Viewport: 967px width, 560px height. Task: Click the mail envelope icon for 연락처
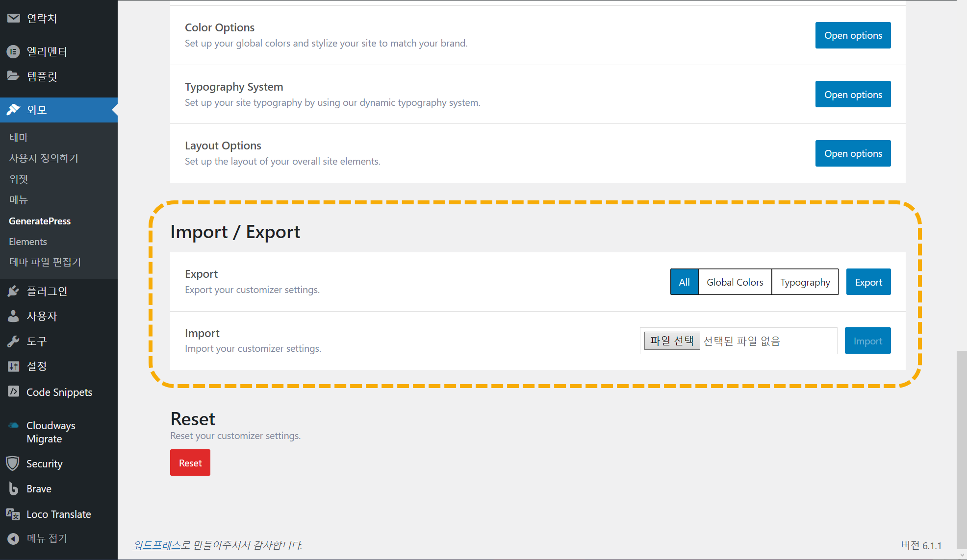(x=13, y=18)
